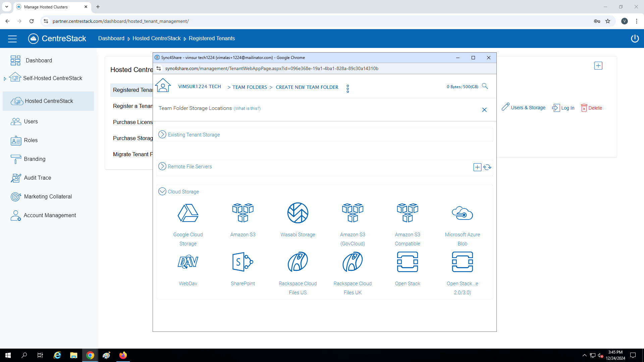The width and height of the screenshot is (644, 362).
Task: Refresh the Remote File Servers list
Action: point(487,167)
